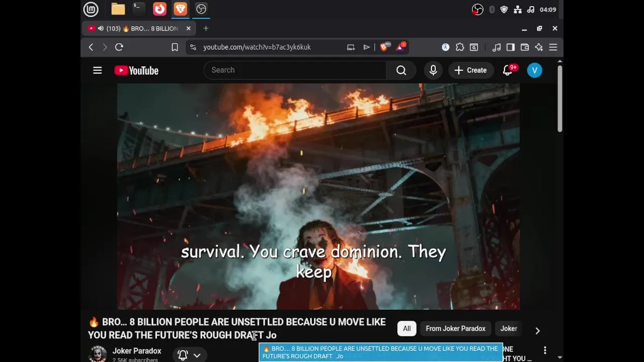The width and height of the screenshot is (644, 362).
Task: Open the Joker Paradox channel avatar
Action: point(98,354)
